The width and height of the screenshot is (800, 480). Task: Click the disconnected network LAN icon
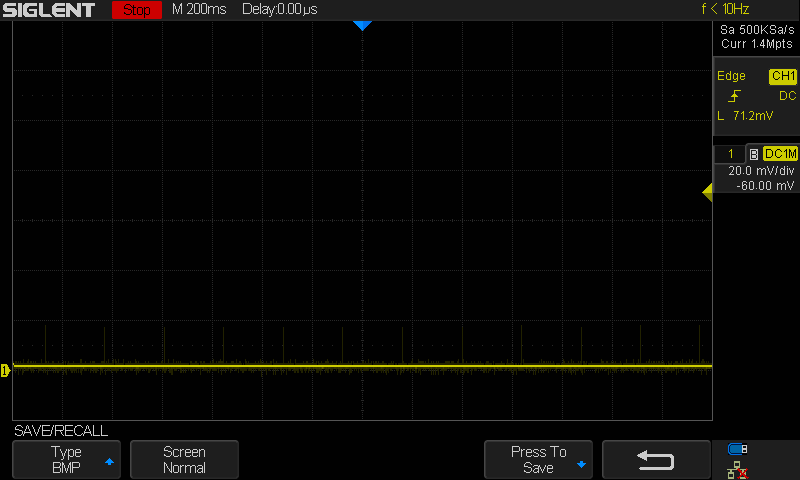pyautogui.click(x=737, y=470)
